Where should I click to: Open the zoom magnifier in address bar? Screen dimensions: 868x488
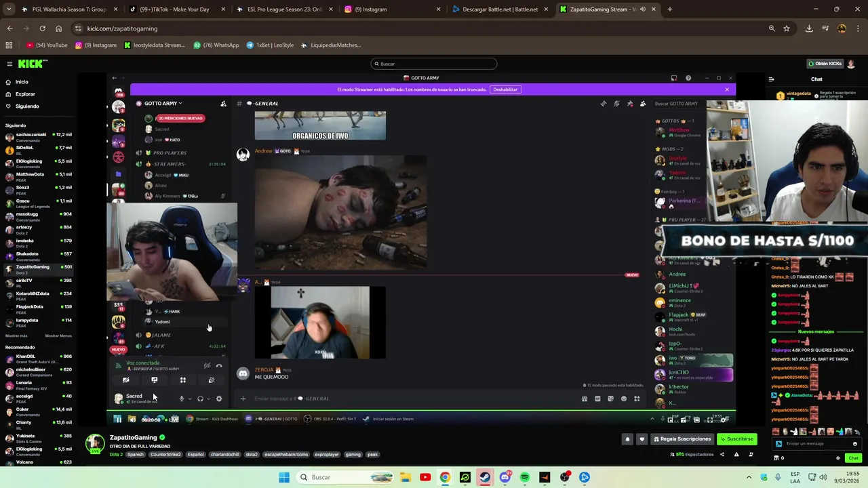[x=772, y=28]
